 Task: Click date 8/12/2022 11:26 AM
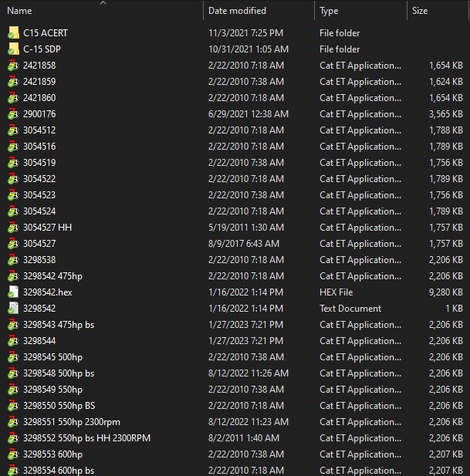tap(249, 373)
